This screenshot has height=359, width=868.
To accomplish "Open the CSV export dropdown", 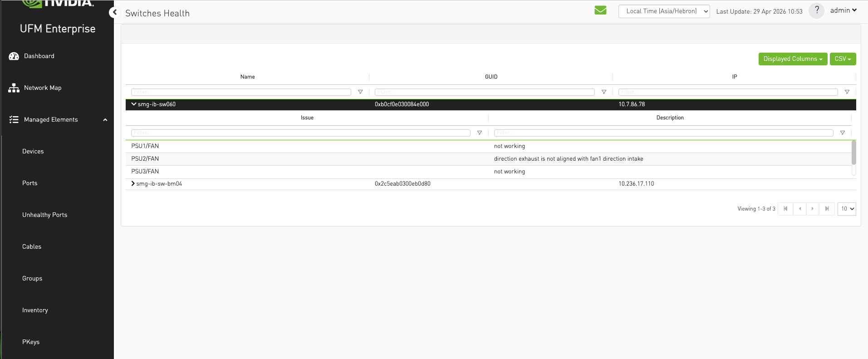I will tap(843, 59).
